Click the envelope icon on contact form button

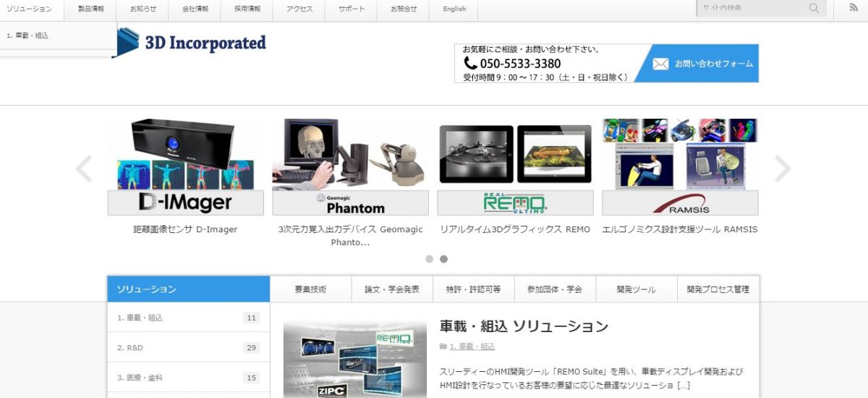[660, 64]
